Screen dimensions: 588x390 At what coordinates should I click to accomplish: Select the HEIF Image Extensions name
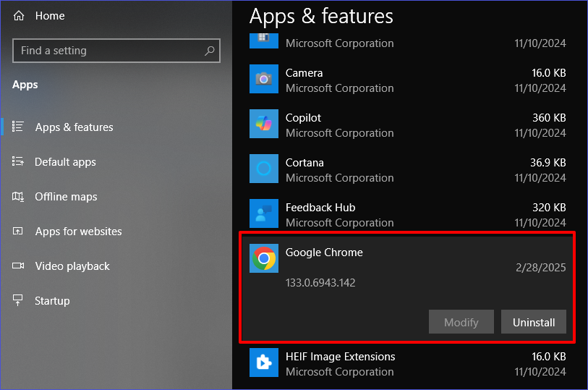[x=341, y=357]
